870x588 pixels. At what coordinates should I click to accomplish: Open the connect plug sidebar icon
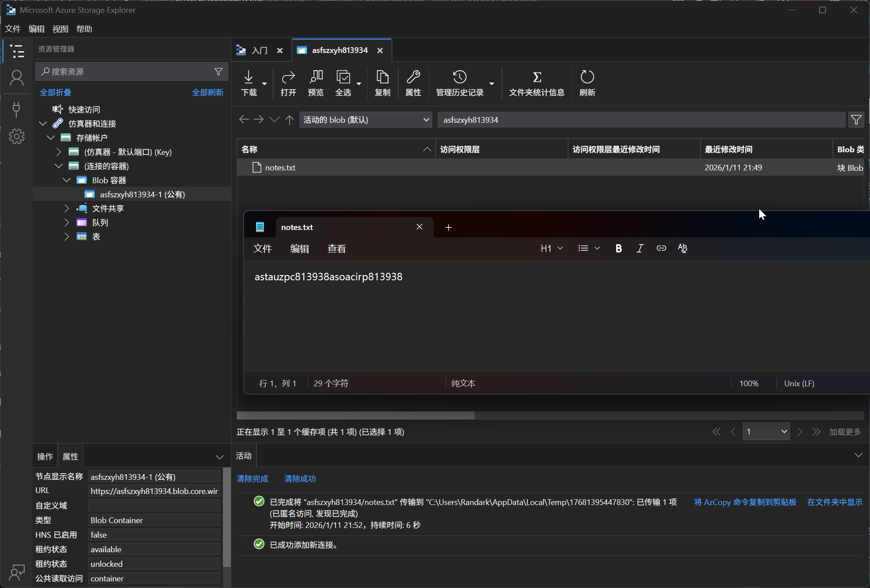click(x=17, y=109)
